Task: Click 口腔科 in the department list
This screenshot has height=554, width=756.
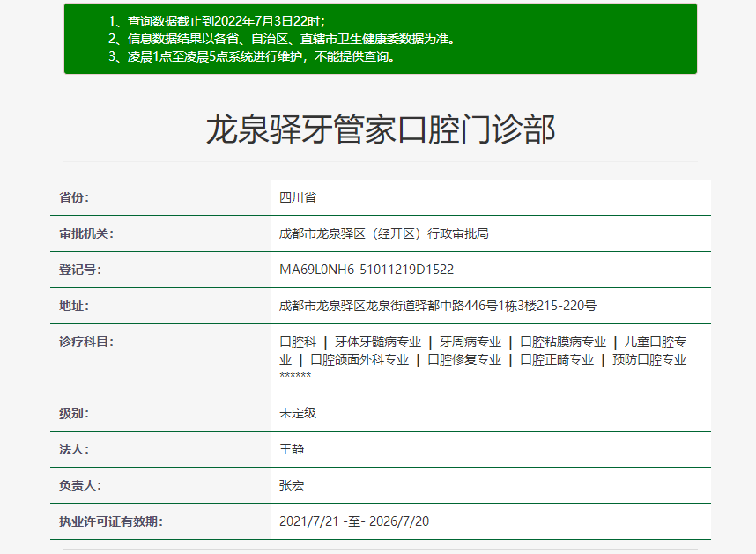Action: click(x=298, y=342)
